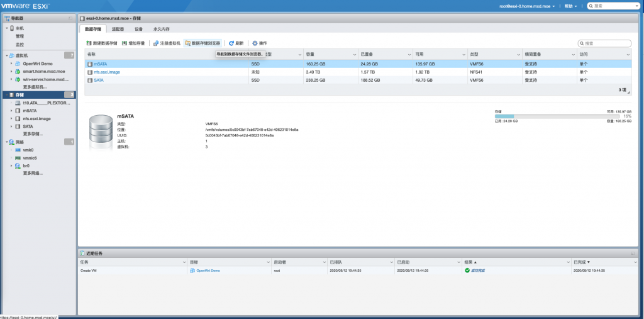644x319 pixels.
Task: Open the 数据存储浏览器 toolbar icon
Action: click(x=187, y=43)
